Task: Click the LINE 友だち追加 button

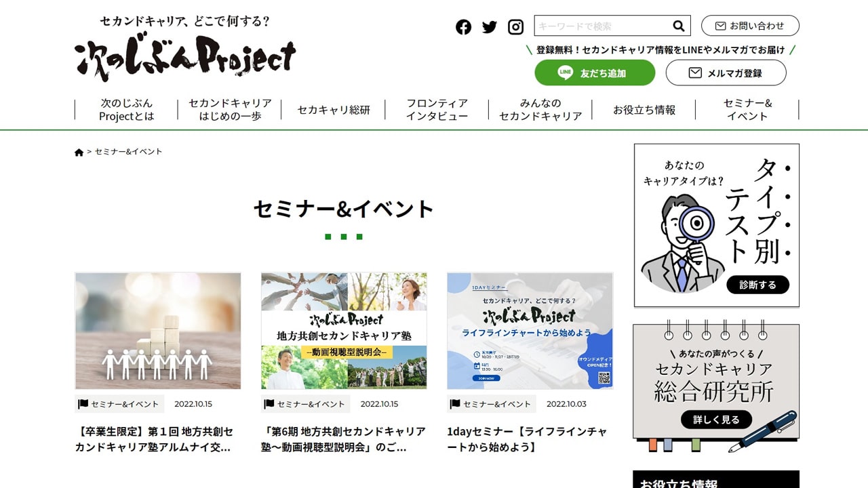Action: click(x=595, y=73)
